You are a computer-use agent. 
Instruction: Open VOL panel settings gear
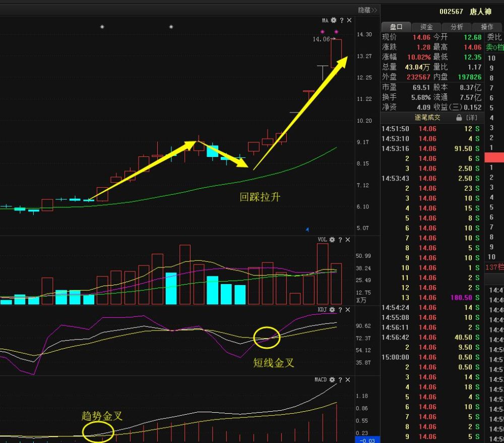click(x=332, y=240)
